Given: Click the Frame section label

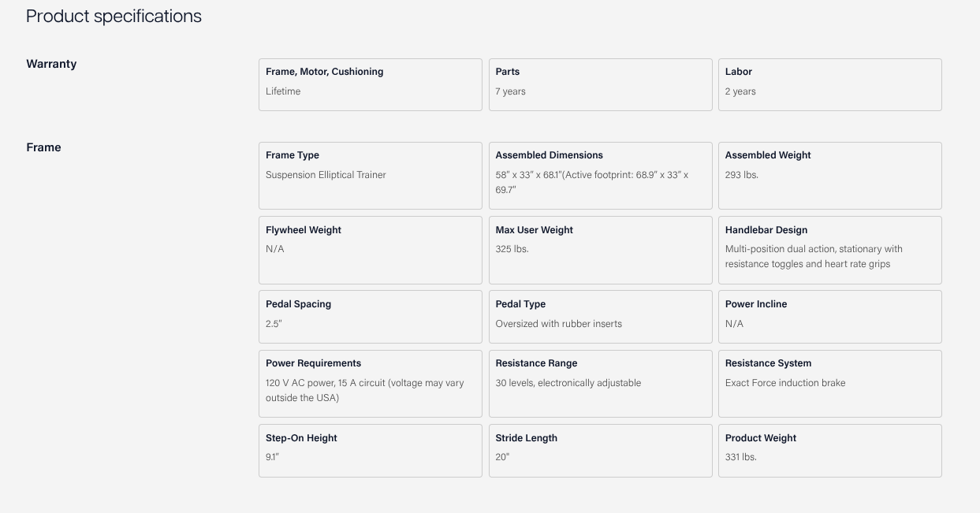Looking at the screenshot, I should point(43,147).
